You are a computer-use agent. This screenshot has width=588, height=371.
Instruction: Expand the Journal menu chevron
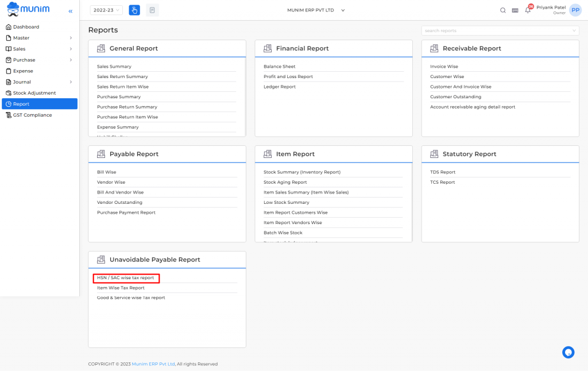(x=71, y=82)
